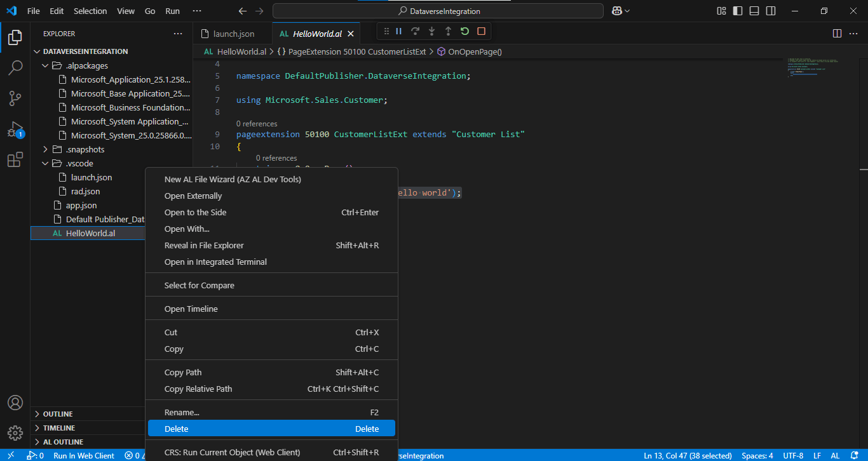Image resolution: width=868 pixels, height=461 pixels.
Task: Collapse the .alpackages folder
Action: coord(46,65)
